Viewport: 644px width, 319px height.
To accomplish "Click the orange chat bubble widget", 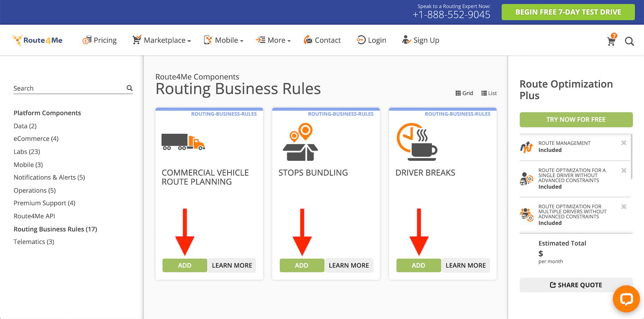I will 626,299.
